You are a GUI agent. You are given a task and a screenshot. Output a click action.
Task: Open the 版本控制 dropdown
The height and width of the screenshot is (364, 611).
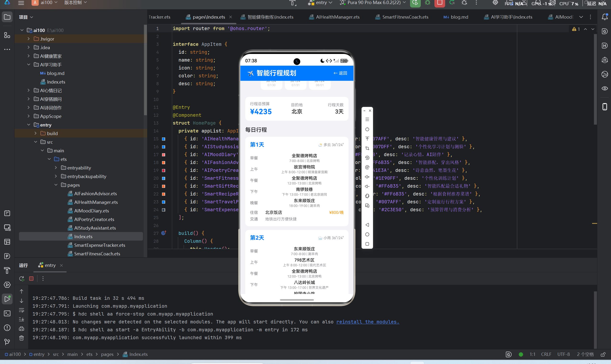coord(75,3)
